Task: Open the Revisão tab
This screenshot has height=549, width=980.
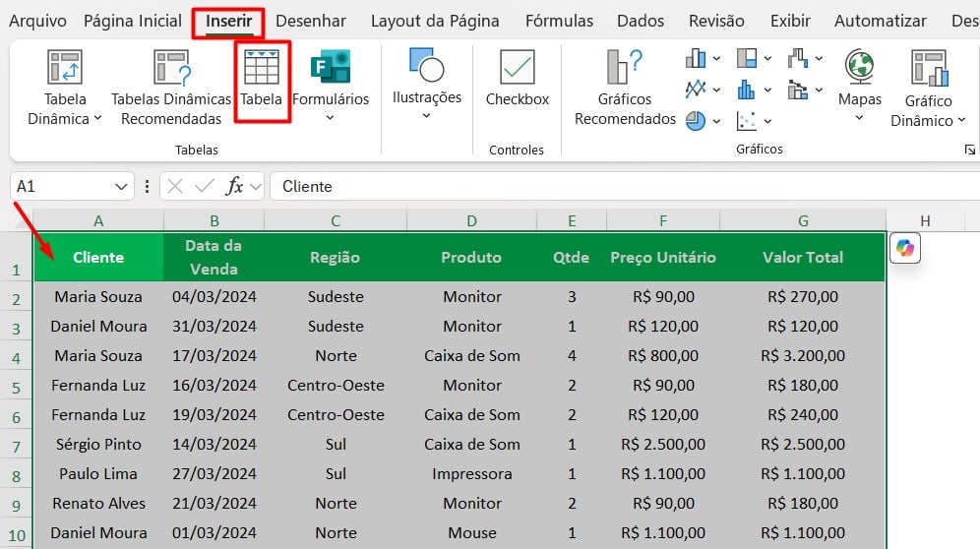Action: (716, 22)
